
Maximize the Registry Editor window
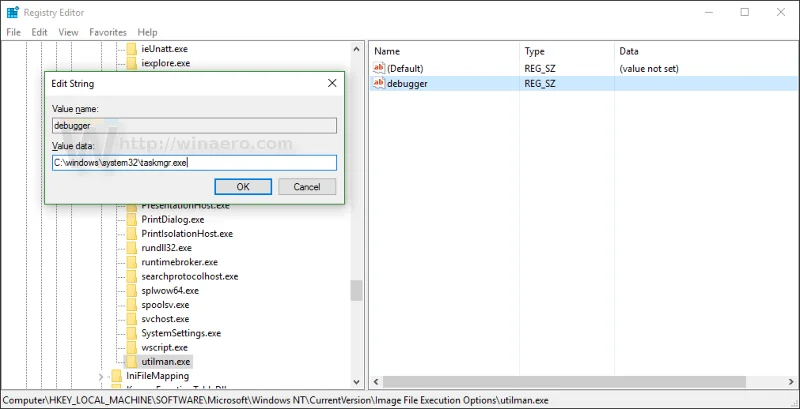click(744, 12)
